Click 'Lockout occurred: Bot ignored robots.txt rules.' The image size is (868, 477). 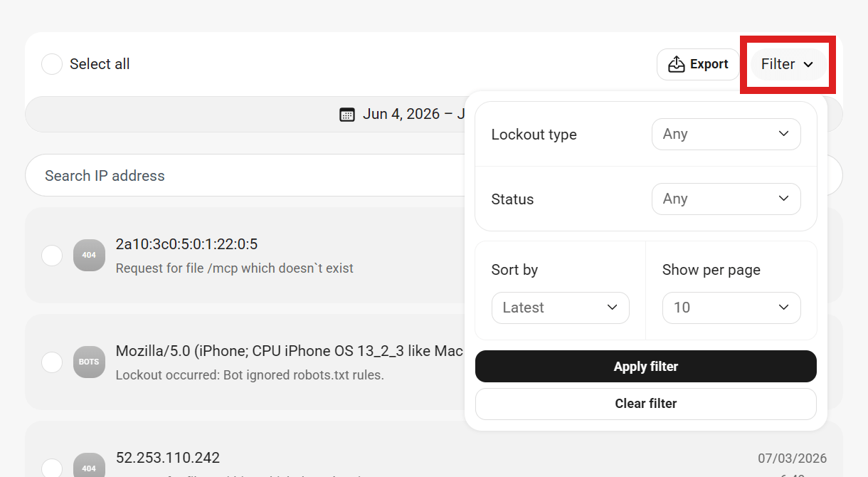click(x=250, y=375)
